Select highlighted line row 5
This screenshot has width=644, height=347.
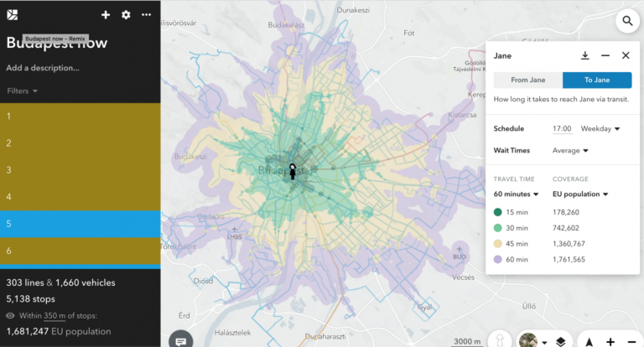tap(80, 224)
